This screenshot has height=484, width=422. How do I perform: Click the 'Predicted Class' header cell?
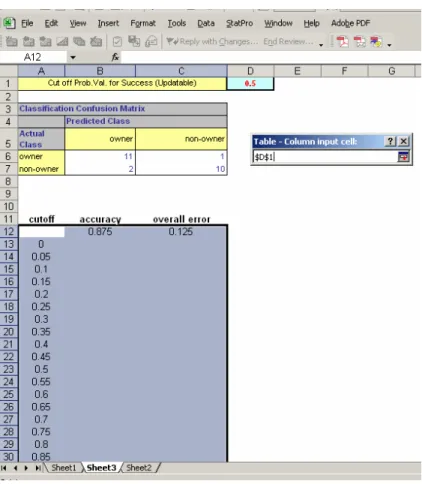(x=146, y=121)
